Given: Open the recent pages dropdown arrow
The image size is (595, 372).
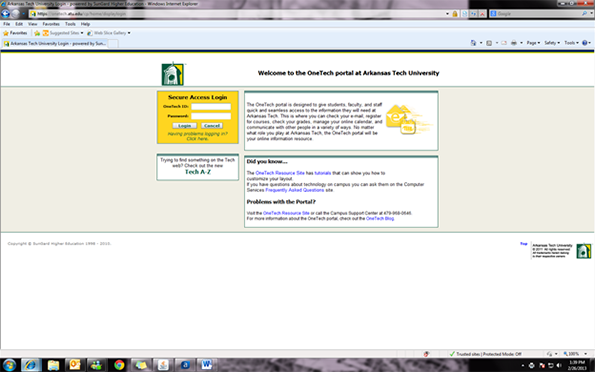Looking at the screenshot, I should [23, 14].
